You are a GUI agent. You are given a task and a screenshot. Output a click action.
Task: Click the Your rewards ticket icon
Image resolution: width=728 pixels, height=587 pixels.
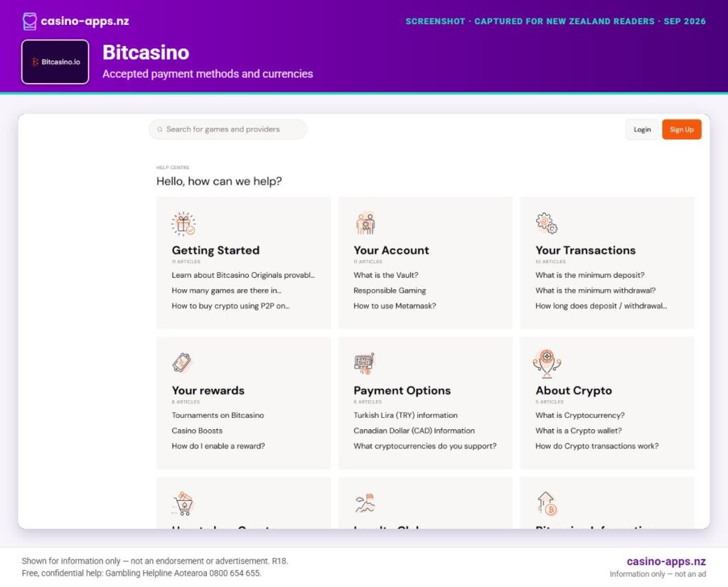(182, 363)
